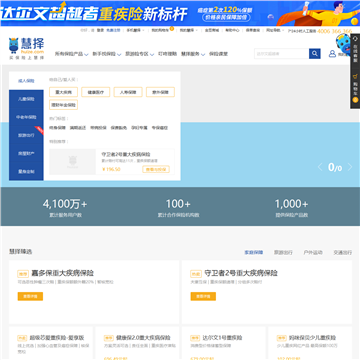360x360 pixels.
Task: Select 旅游出行 tab in 慧择臻选
Action: coord(283,252)
